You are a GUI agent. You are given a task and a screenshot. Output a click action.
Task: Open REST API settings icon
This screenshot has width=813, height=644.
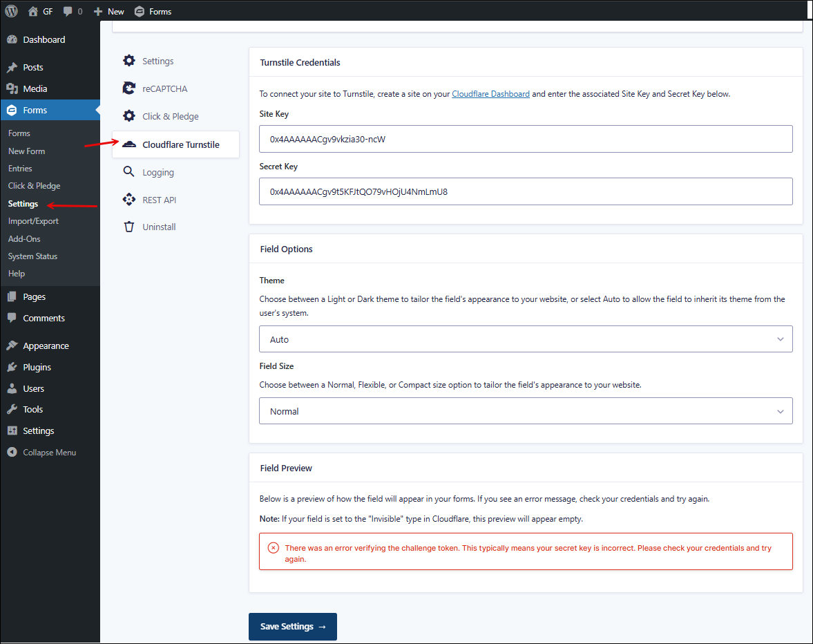coord(128,200)
